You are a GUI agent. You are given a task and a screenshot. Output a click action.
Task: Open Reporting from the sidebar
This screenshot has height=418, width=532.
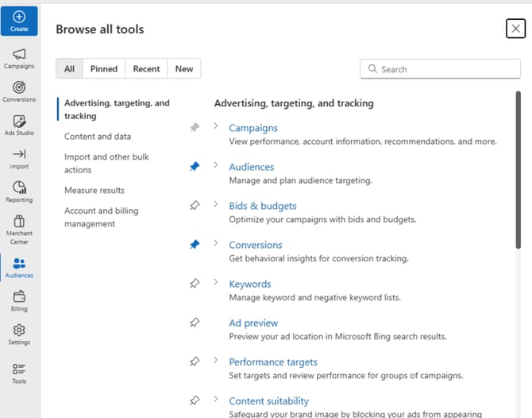(x=19, y=192)
